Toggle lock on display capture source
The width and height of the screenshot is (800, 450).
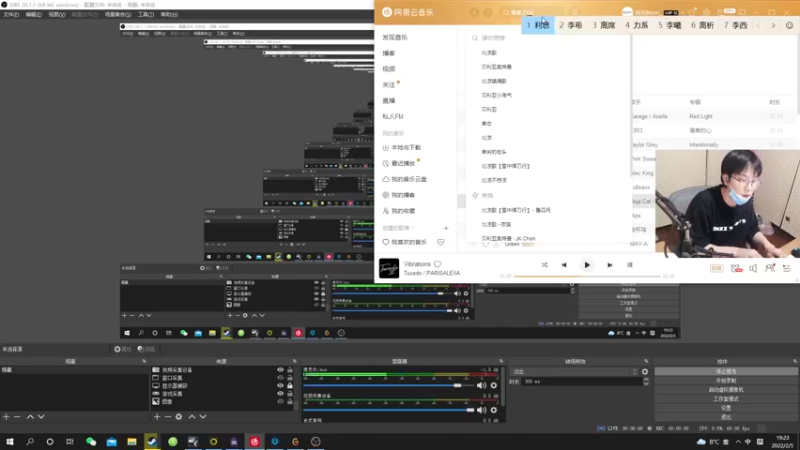click(290, 386)
